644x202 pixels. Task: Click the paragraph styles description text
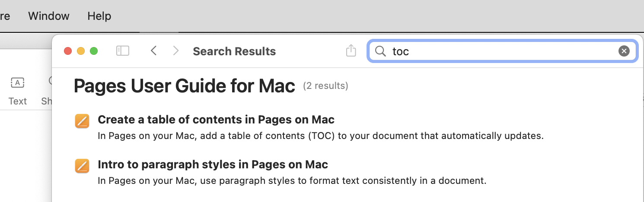[292, 180]
